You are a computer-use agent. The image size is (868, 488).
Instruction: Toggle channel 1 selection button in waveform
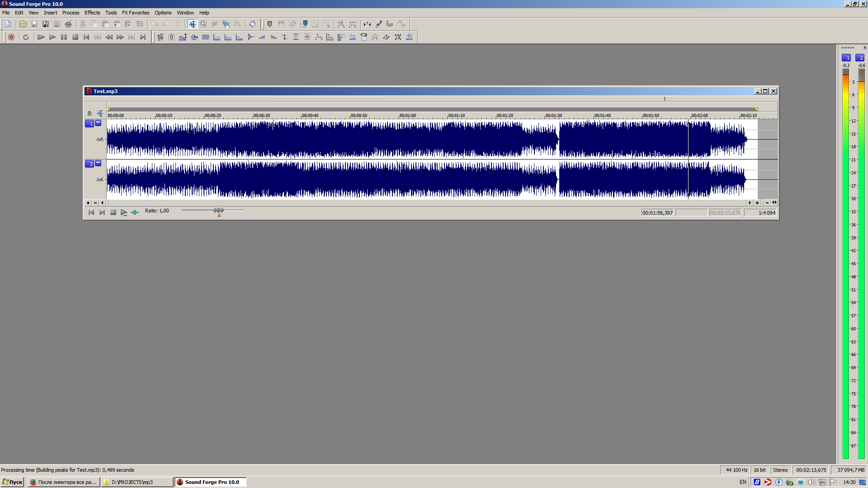pos(90,123)
